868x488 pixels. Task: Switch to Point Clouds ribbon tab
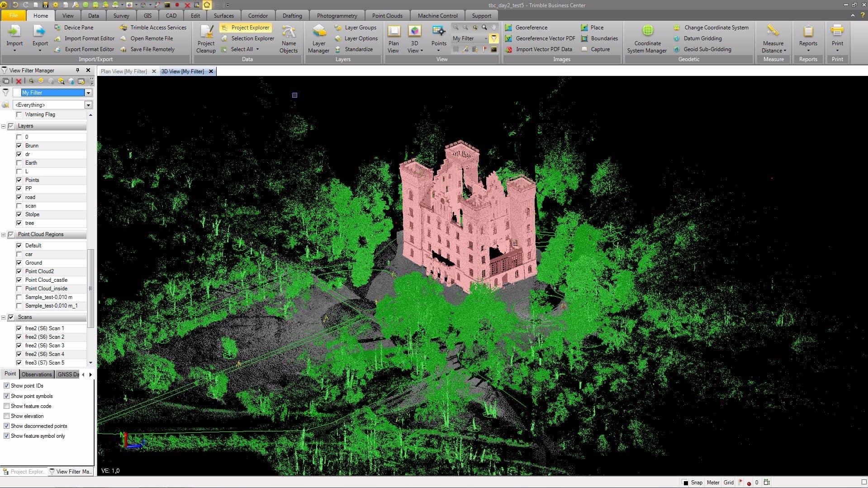click(387, 15)
